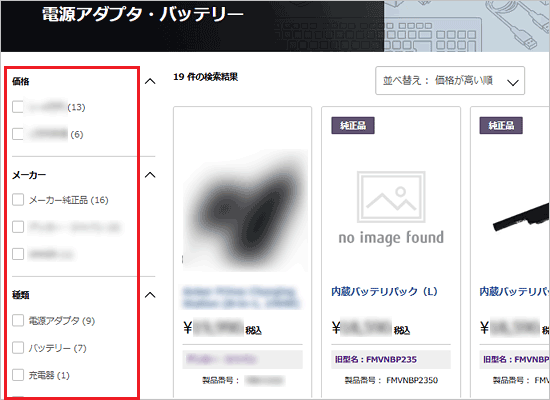Click the 電源アダプタ・バッテリー page heading
Image resolution: width=550 pixels, height=400 pixels.
tap(143, 15)
